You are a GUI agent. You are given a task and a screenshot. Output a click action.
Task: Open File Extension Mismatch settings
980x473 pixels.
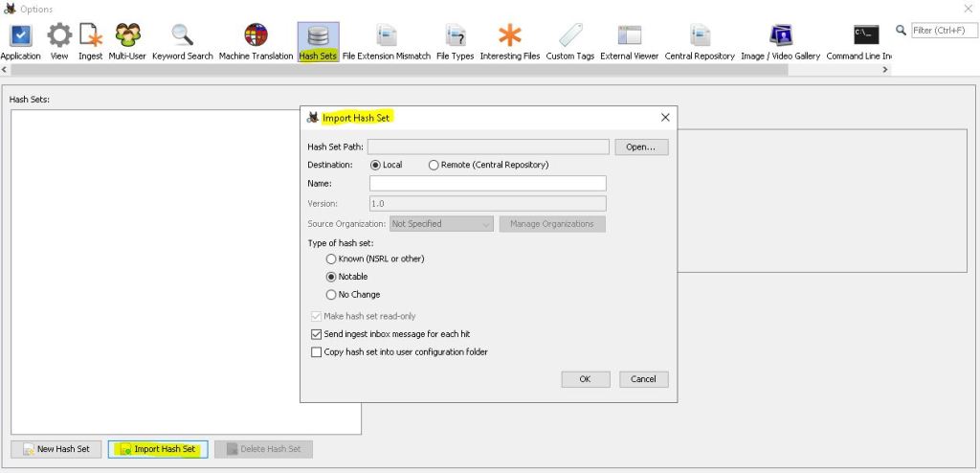386,36
